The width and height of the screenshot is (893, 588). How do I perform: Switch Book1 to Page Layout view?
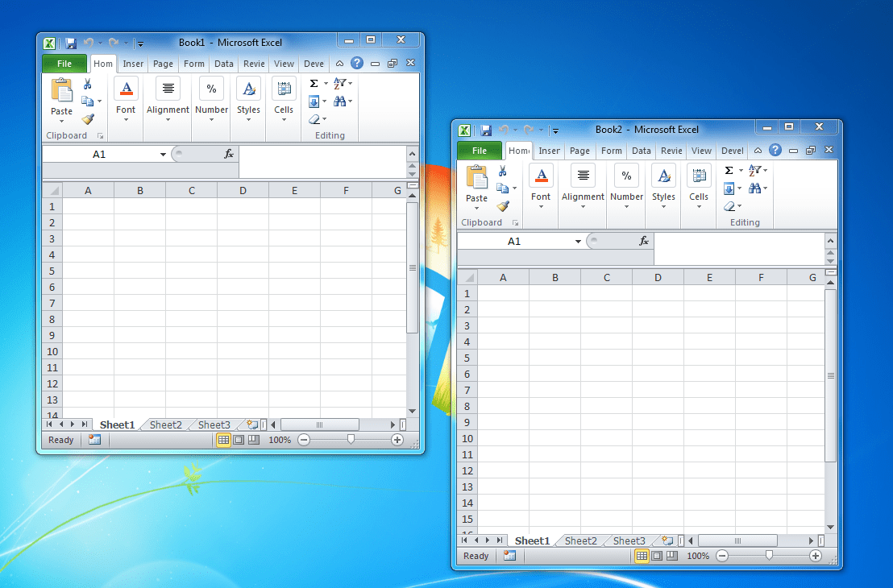pyautogui.click(x=239, y=440)
